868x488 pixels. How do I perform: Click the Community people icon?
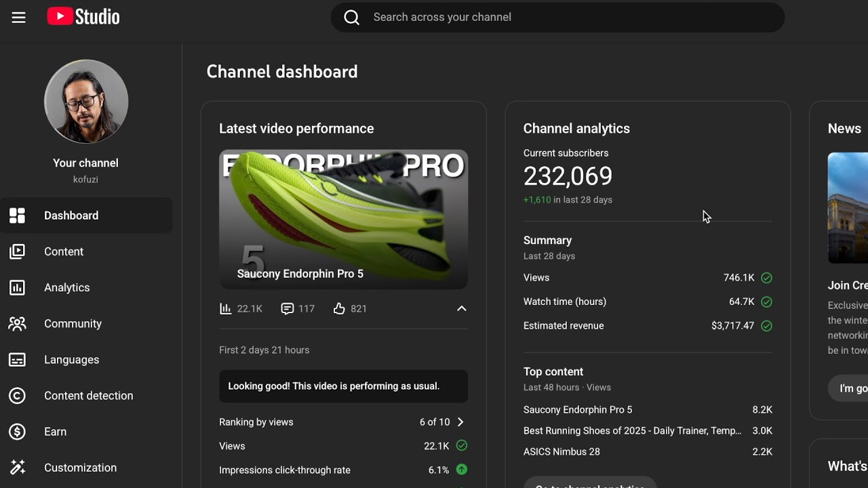[18, 324]
